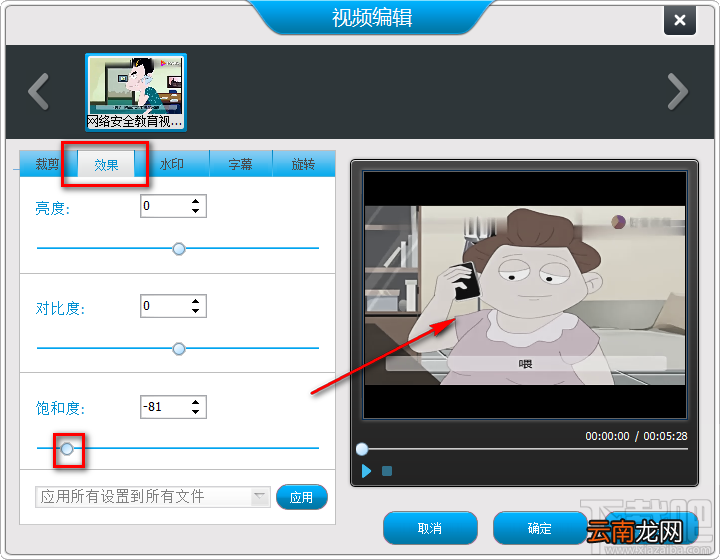Increase 亮度 value with up arrow

coord(196,201)
